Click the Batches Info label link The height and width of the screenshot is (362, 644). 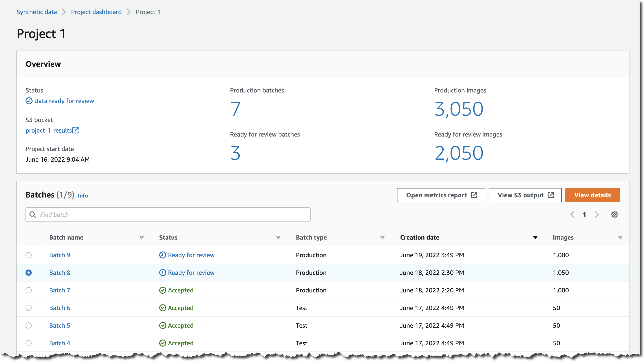[x=82, y=196]
